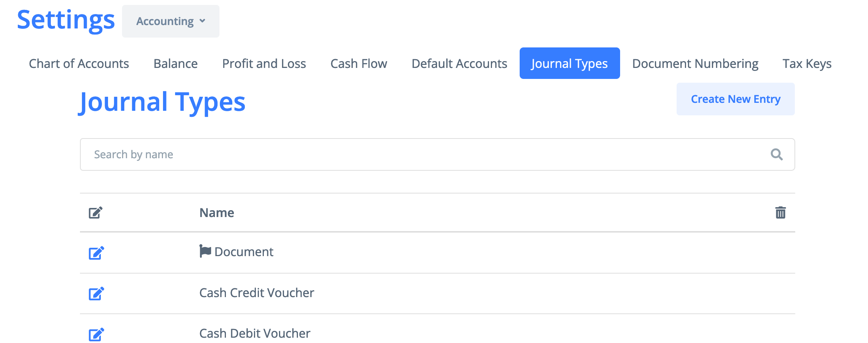This screenshot has width=868, height=343.
Task: Click the Search by name field
Action: (x=437, y=154)
